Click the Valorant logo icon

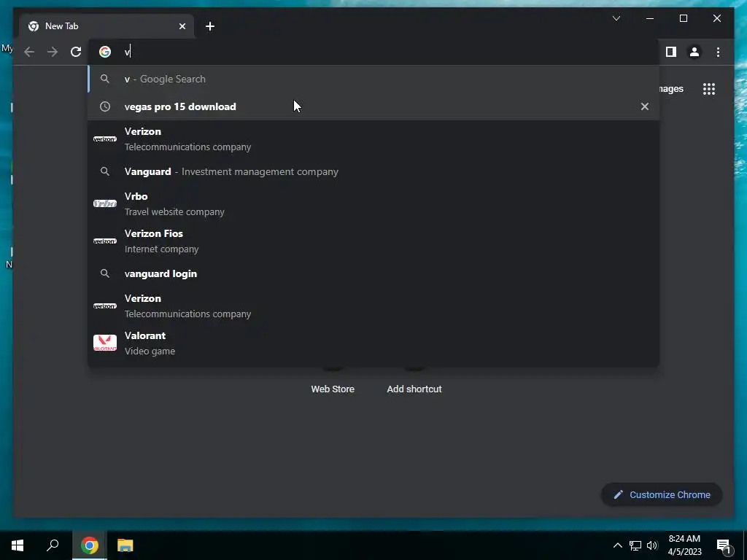(105, 343)
